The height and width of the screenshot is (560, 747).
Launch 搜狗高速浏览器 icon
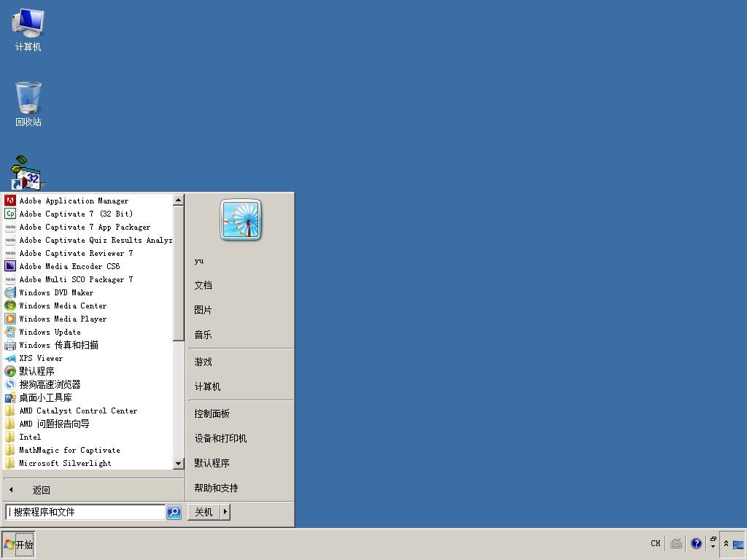pyautogui.click(x=10, y=384)
